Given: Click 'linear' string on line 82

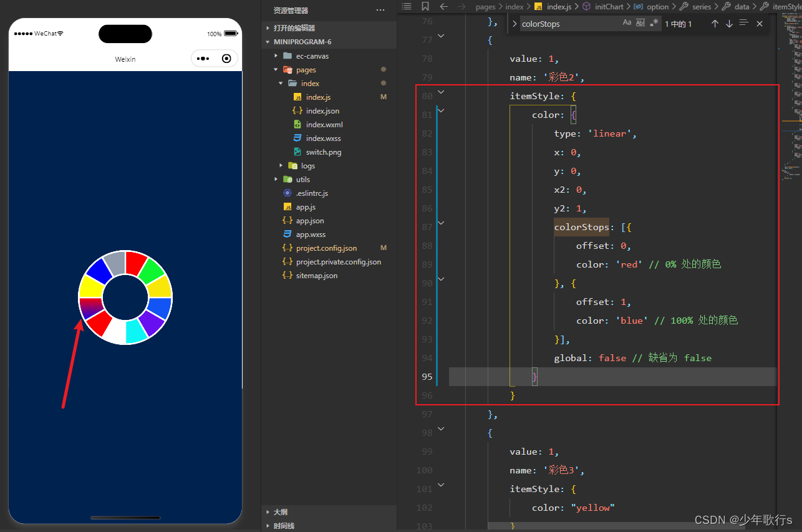Looking at the screenshot, I should (x=609, y=133).
